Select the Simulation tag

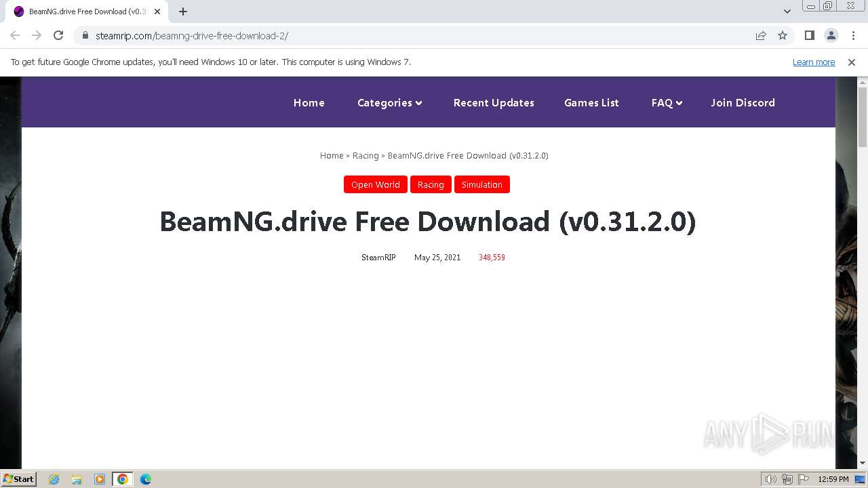(x=482, y=184)
